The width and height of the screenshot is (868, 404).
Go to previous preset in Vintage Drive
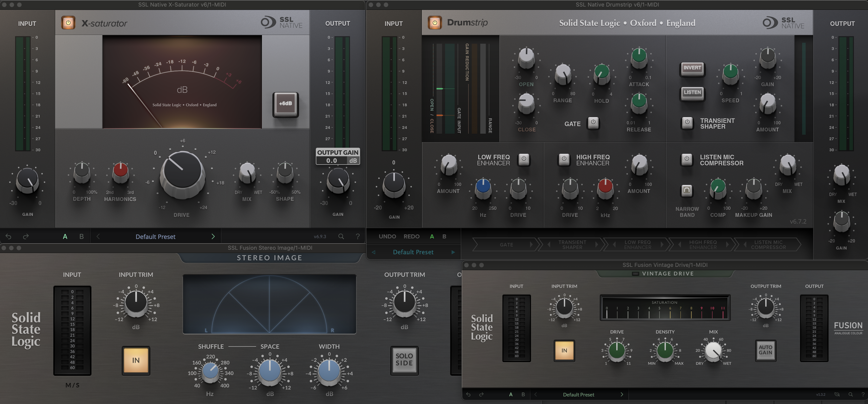(535, 394)
